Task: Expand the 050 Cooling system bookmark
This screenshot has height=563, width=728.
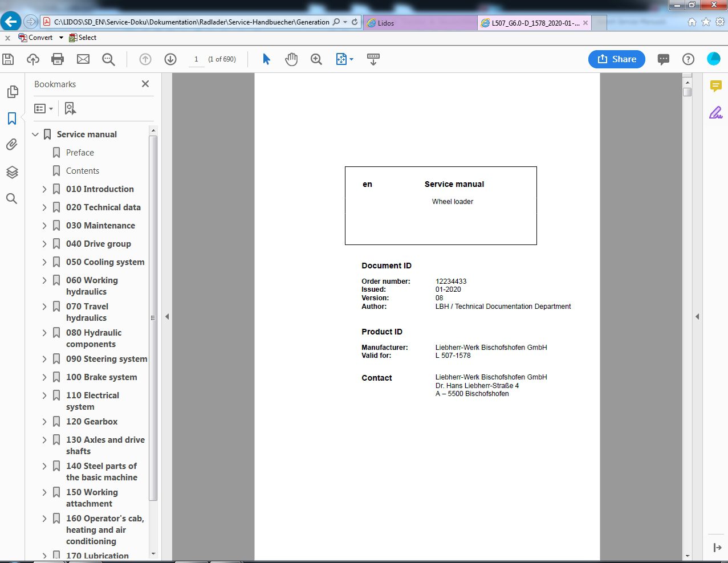Action: point(44,262)
